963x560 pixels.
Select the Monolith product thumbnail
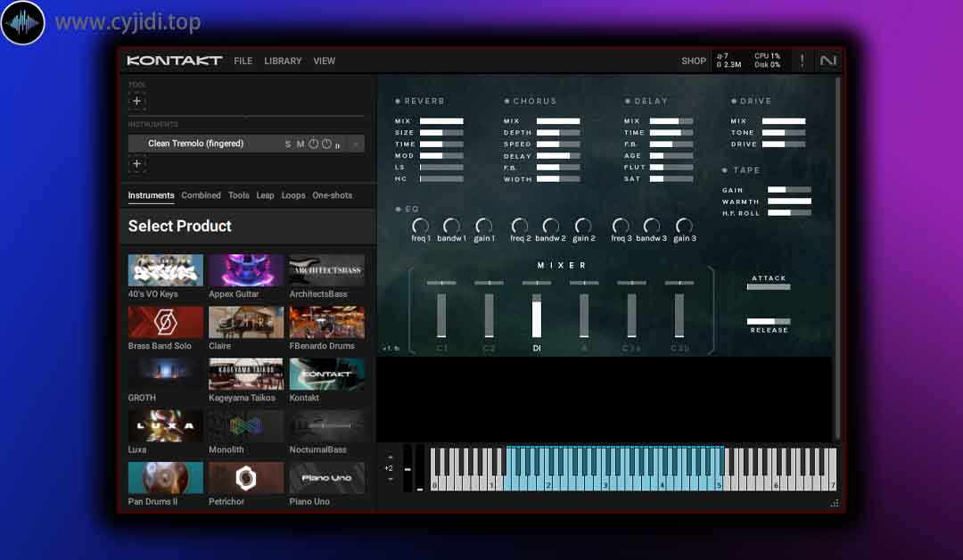click(x=246, y=426)
